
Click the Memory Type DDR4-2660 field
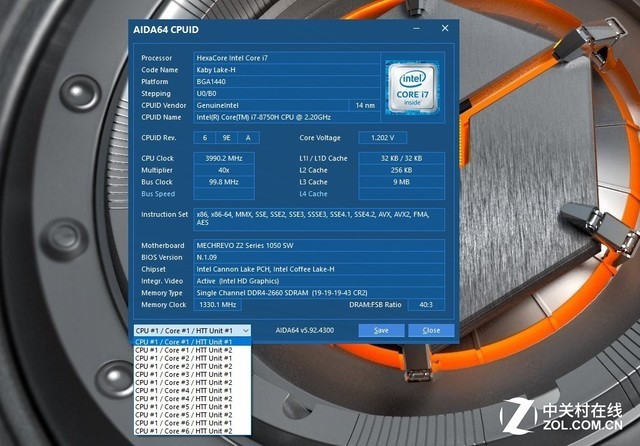click(x=319, y=293)
